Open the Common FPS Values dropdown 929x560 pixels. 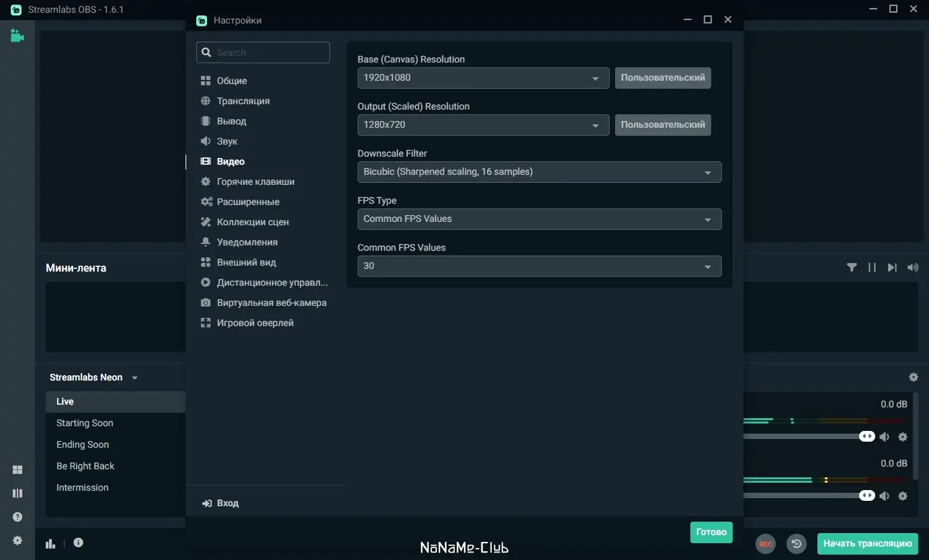pyautogui.click(x=539, y=266)
